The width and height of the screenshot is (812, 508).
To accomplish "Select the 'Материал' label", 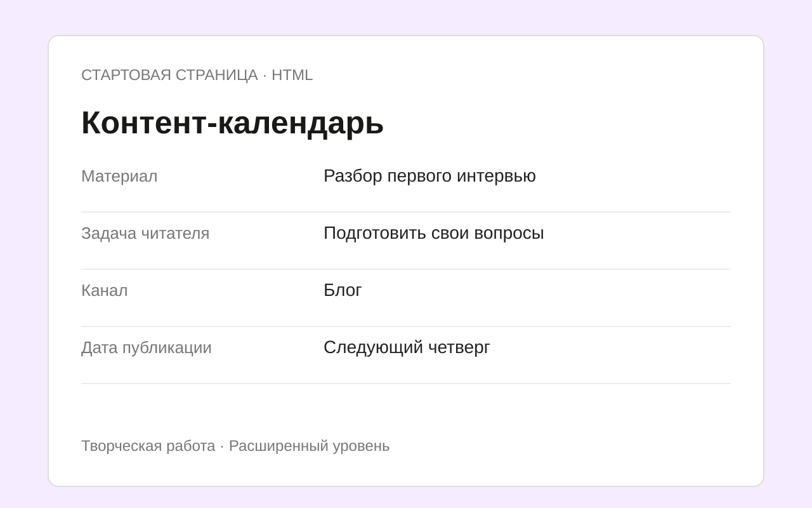I will pos(119,176).
